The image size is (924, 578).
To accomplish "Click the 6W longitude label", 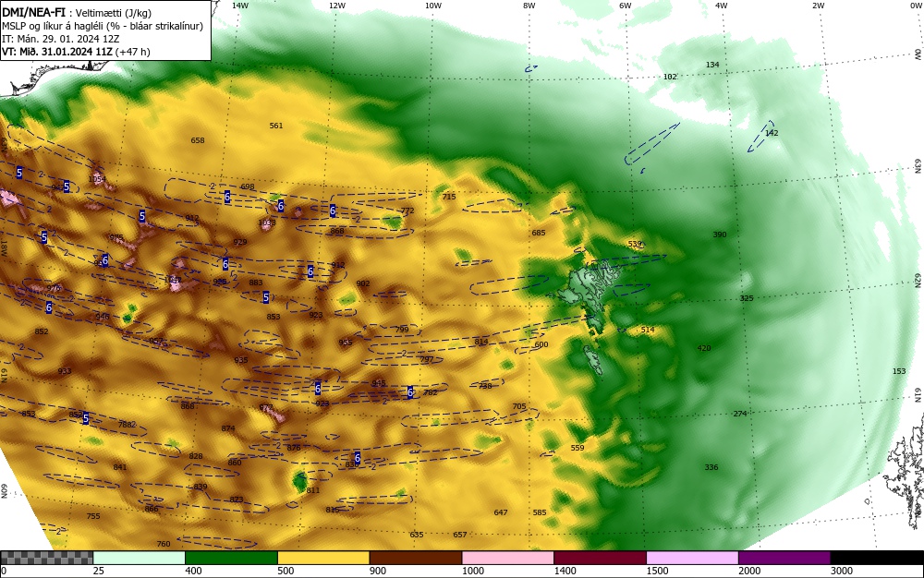I will coord(626,6).
